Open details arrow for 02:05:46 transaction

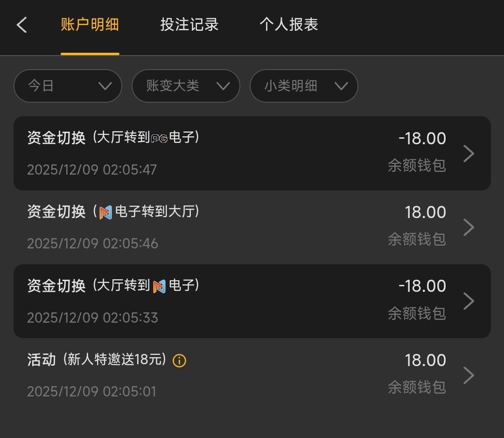click(469, 227)
